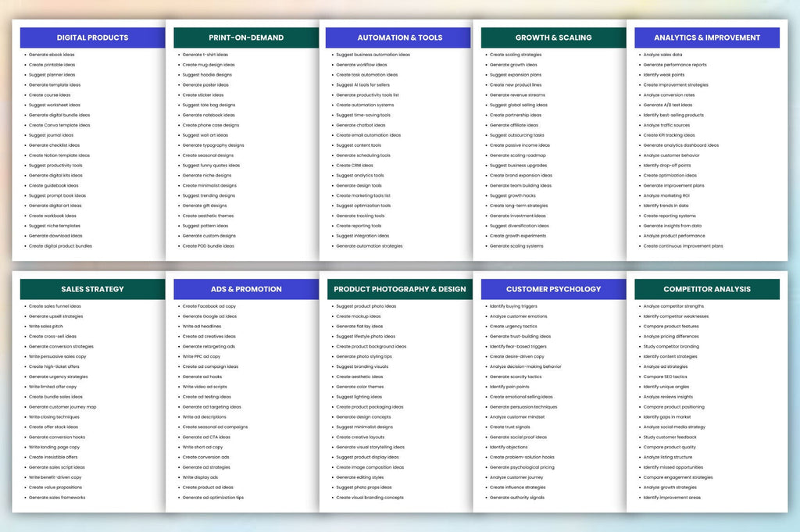
Task: Select 'Generate ebook ideas' item
Action: 52,55
